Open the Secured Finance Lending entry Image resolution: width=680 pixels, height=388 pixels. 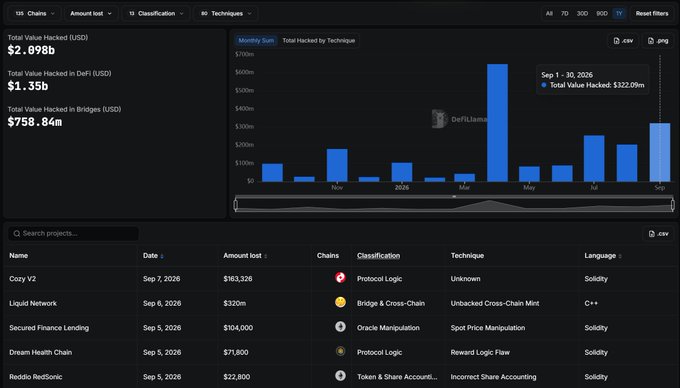point(49,328)
